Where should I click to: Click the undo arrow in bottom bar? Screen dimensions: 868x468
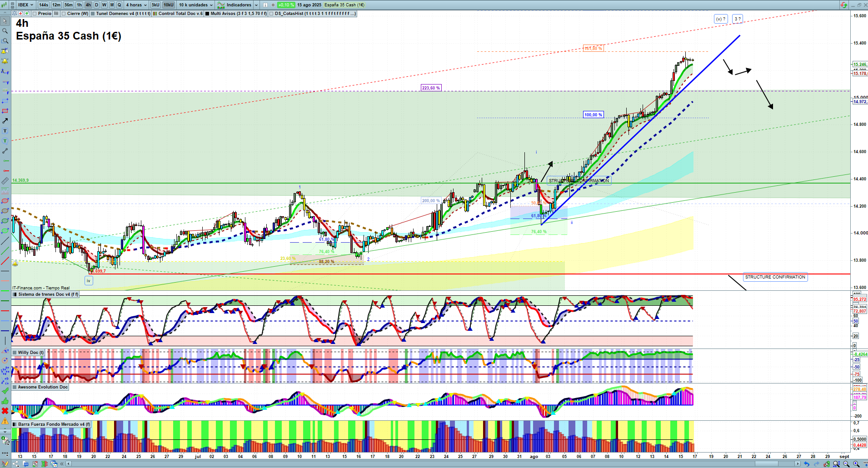click(806, 464)
